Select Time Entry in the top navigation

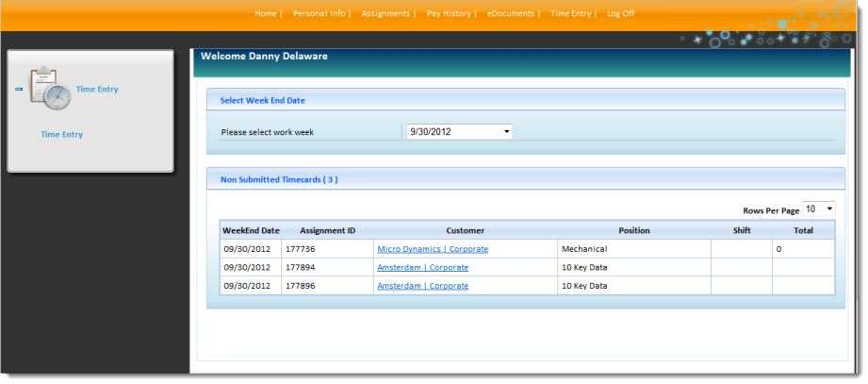click(570, 14)
